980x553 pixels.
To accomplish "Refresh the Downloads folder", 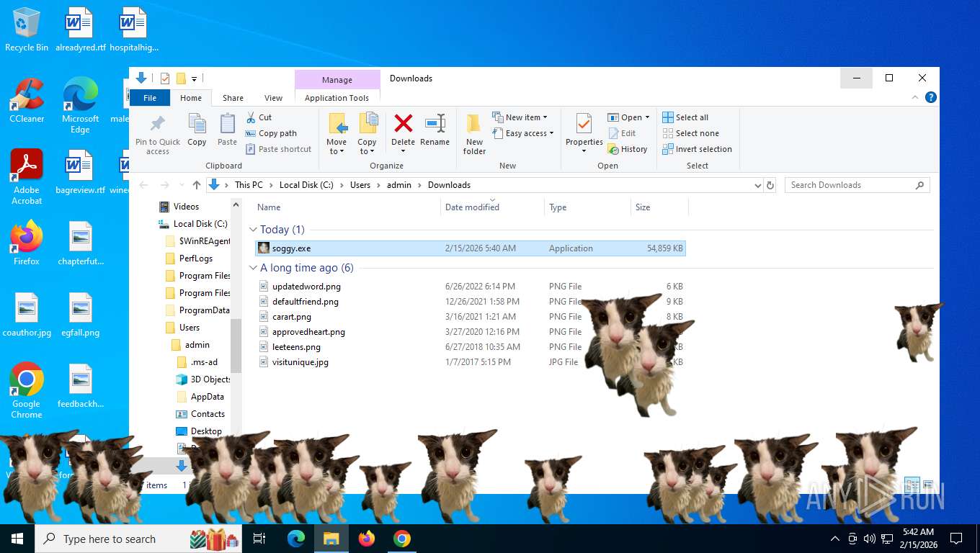I will click(770, 185).
